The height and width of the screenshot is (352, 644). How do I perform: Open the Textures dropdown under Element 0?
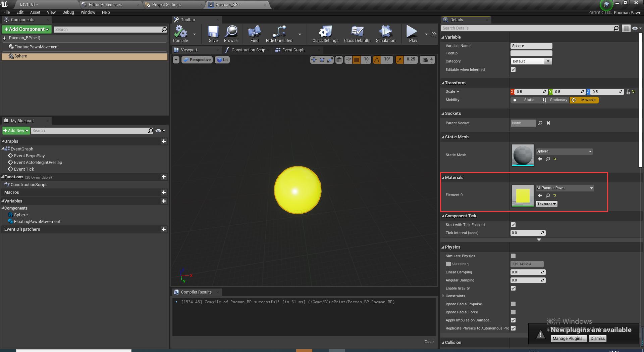point(546,204)
